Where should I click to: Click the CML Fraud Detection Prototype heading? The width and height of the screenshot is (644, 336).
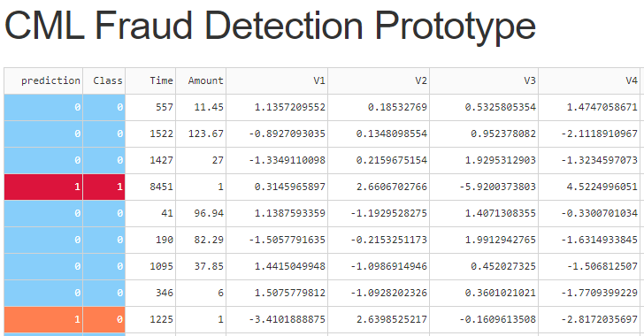coord(270,26)
